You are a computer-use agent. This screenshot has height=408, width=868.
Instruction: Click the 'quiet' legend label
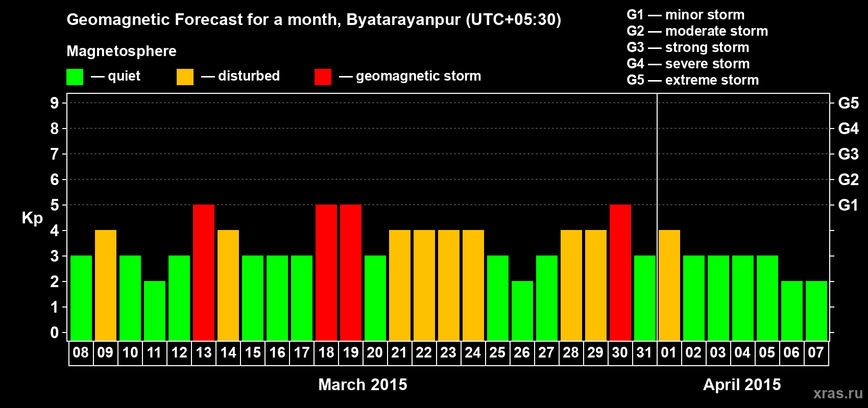coord(124,76)
